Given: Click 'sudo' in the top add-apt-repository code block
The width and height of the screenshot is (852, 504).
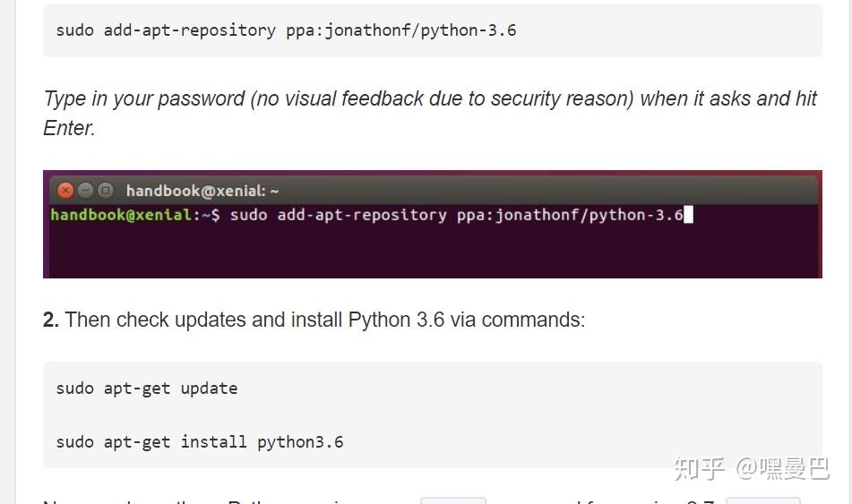Looking at the screenshot, I should tap(75, 30).
